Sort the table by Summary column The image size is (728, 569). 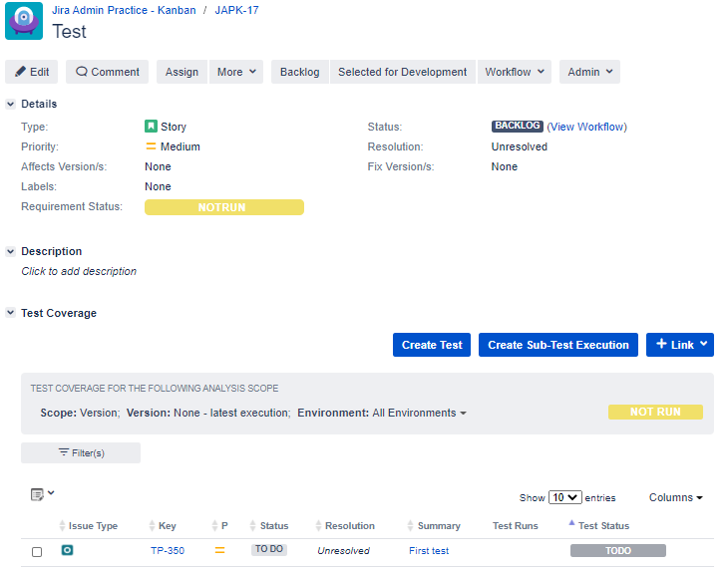(434, 526)
